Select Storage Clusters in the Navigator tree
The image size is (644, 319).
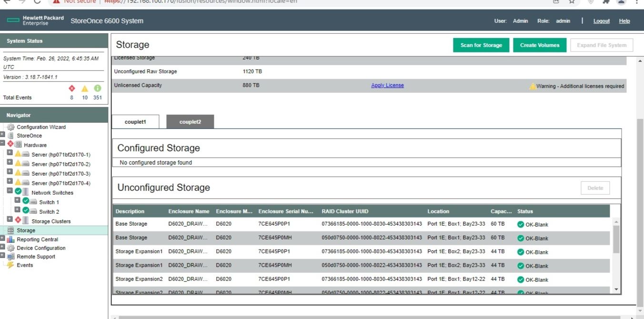[x=51, y=221]
